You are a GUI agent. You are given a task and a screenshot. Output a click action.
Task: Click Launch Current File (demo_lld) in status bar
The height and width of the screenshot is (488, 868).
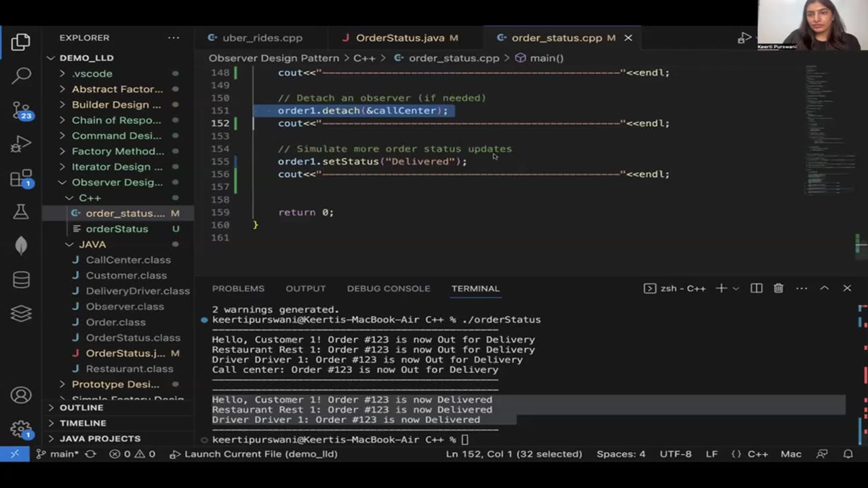click(x=254, y=454)
